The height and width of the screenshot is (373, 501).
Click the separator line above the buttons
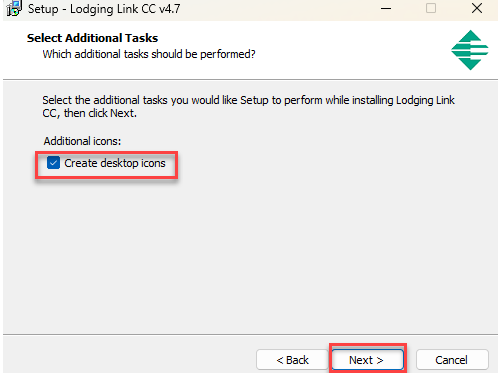click(250, 334)
